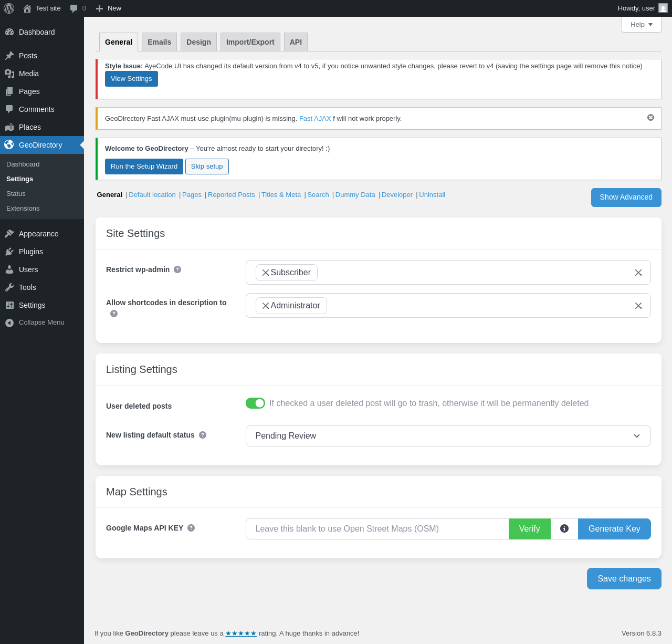Open the Plugins menu in sidebar
The width and height of the screenshot is (672, 644).
(x=31, y=252)
